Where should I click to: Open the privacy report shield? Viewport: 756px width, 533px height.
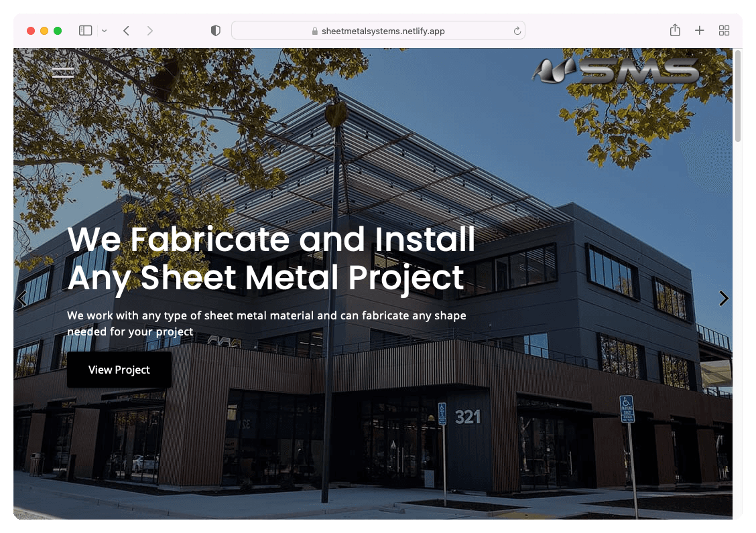216,31
